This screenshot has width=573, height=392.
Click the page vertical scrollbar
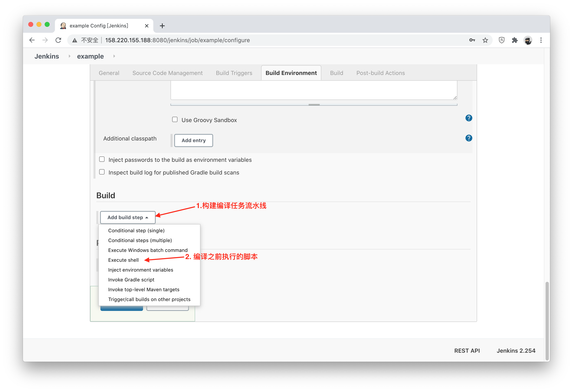[547, 321]
